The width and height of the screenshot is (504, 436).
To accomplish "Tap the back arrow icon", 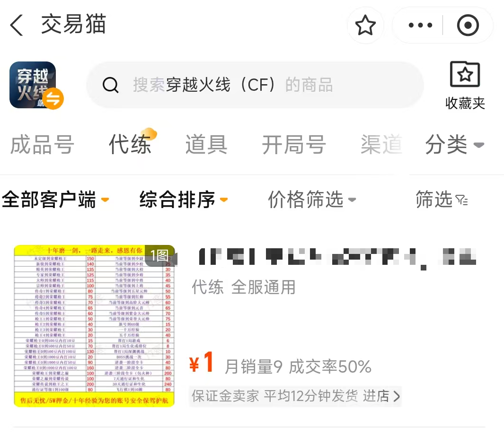I will click(16, 25).
